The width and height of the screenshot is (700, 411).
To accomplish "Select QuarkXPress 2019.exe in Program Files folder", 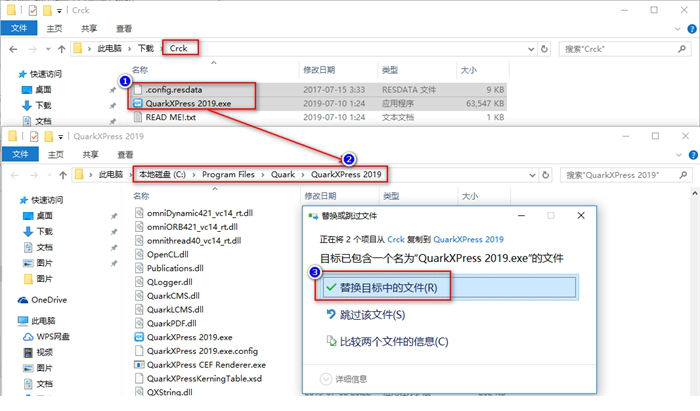I will 190,337.
